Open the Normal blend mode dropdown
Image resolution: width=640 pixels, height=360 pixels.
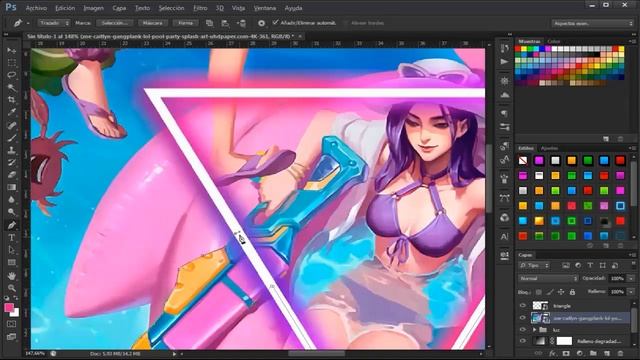549,278
